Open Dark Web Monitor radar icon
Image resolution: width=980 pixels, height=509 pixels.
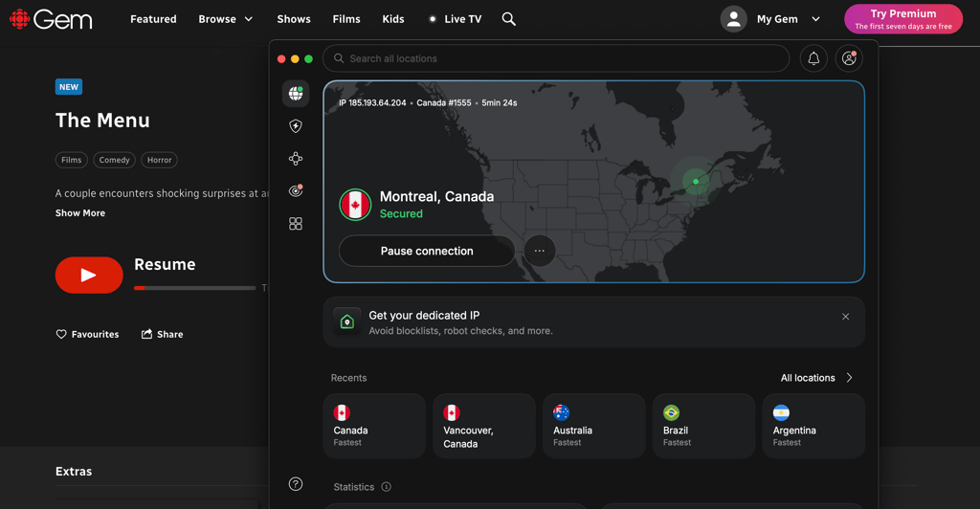(296, 191)
